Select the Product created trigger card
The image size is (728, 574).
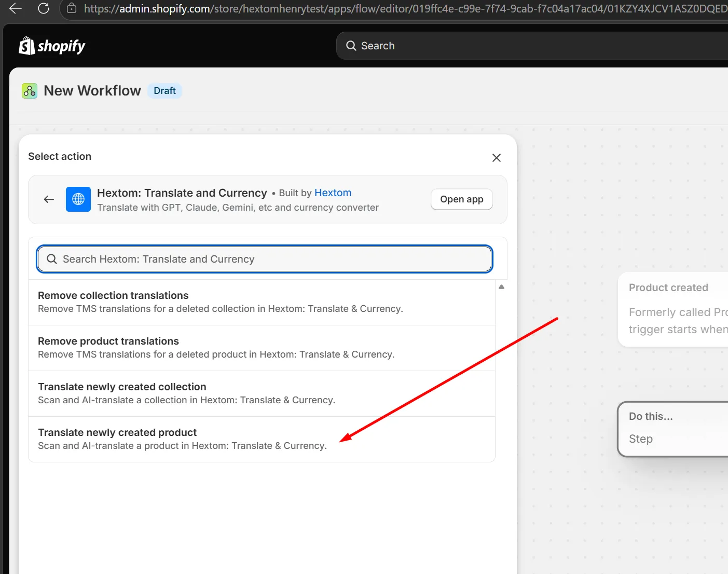click(x=673, y=309)
